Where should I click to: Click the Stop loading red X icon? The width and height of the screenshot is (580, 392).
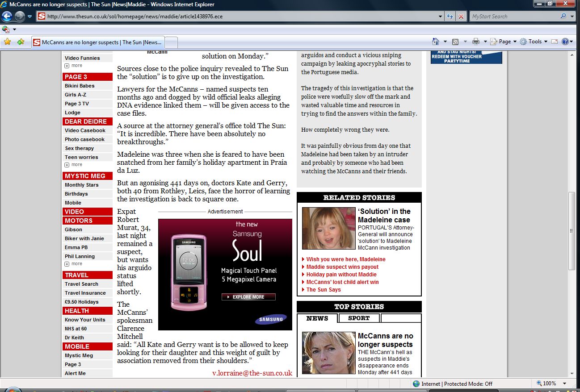click(x=461, y=17)
